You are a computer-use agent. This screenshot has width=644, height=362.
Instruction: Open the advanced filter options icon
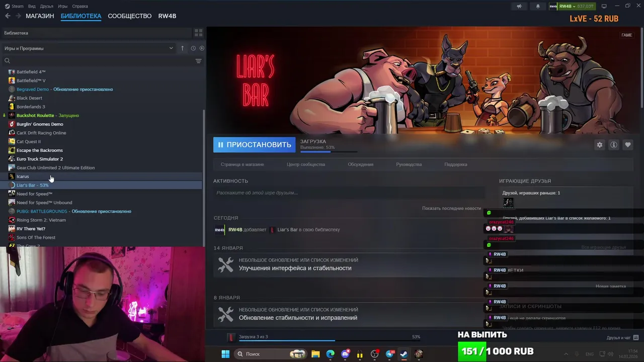click(x=198, y=61)
